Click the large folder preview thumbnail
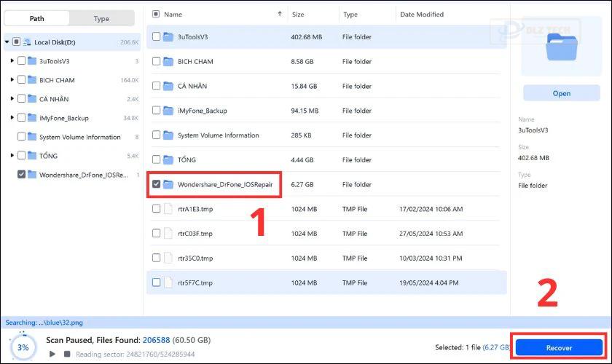This screenshot has height=364, width=612. tap(561, 47)
